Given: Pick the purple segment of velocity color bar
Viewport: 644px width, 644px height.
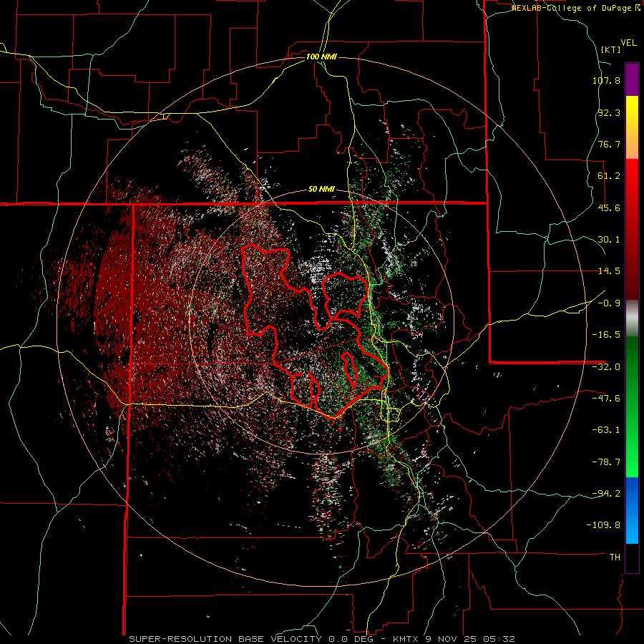Looking at the screenshot, I should (x=632, y=79).
